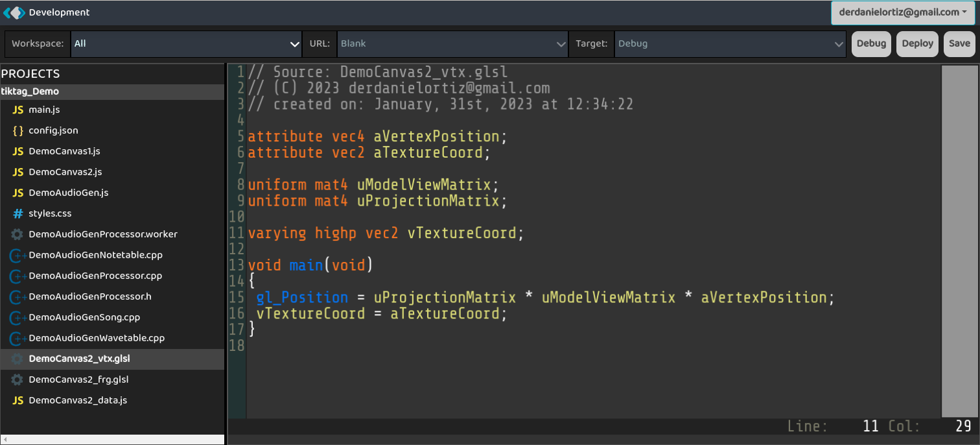980x445 pixels.
Task: Open the derdanielortiz@gmail.com account menu
Action: [x=903, y=12]
